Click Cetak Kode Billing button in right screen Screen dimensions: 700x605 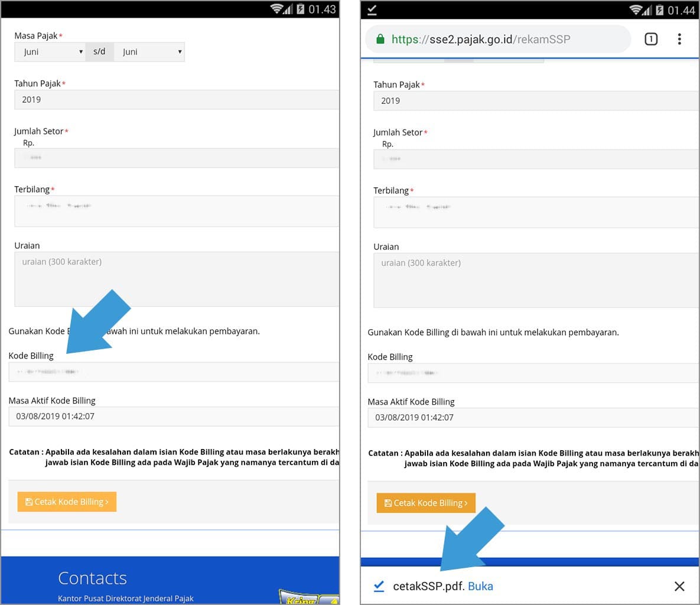pos(426,503)
